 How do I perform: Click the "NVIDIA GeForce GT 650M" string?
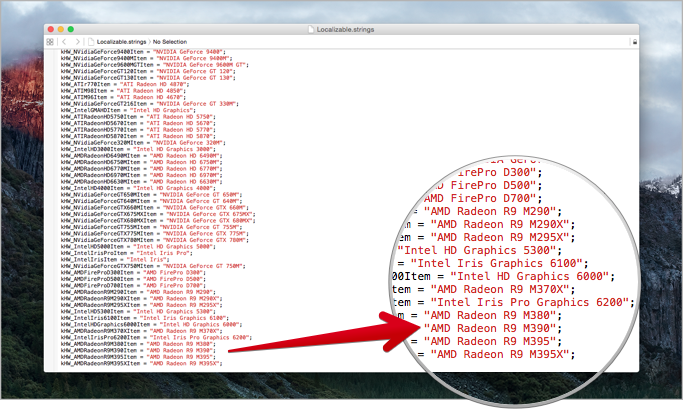(199, 195)
